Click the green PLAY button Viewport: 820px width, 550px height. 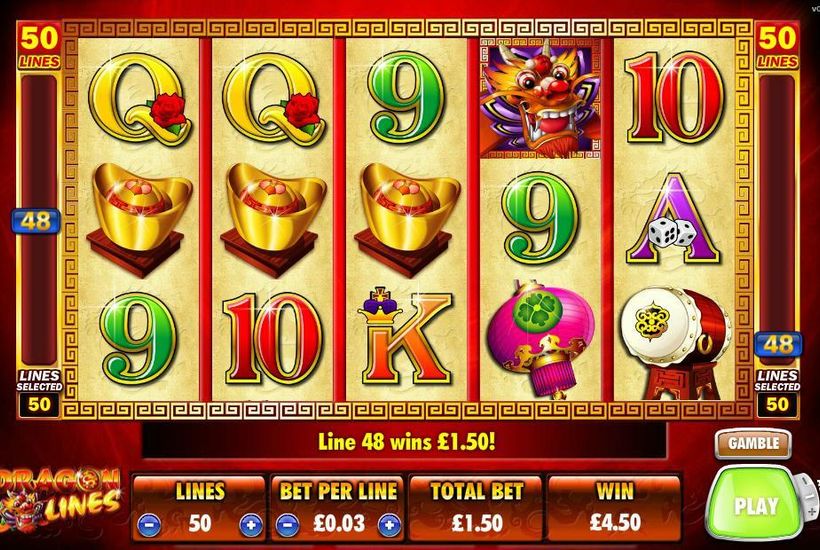click(x=756, y=506)
